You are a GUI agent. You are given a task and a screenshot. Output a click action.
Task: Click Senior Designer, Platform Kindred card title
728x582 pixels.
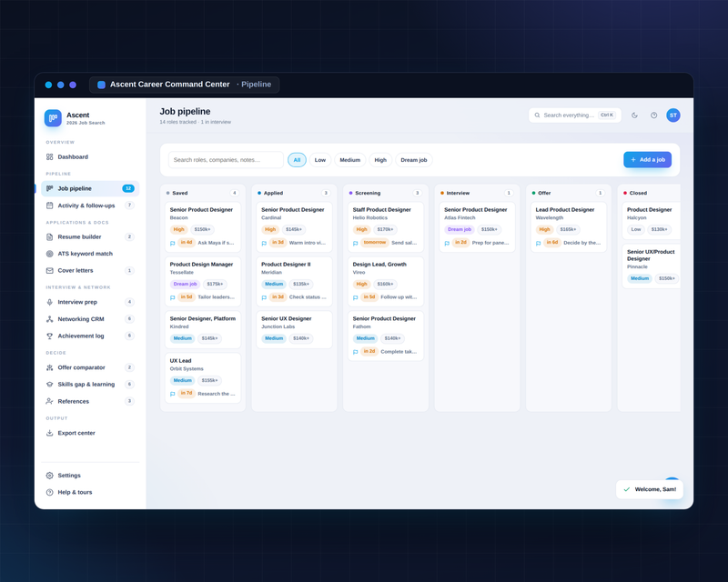[202, 318]
